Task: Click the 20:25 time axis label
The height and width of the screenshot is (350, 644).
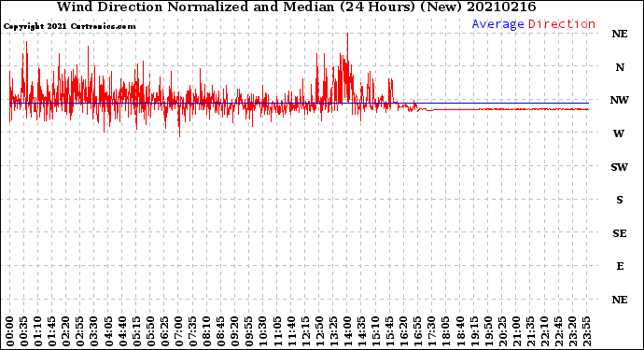Action: tap(502, 331)
